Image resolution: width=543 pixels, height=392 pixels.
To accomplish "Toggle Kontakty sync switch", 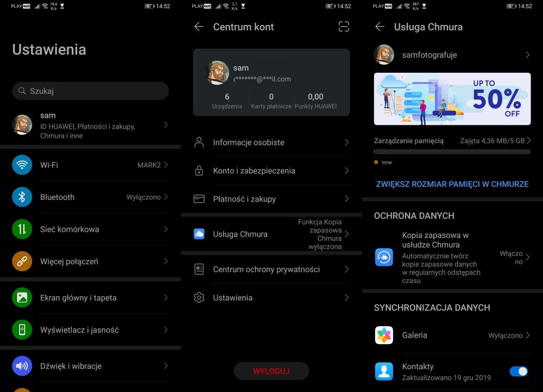I will click(x=519, y=371).
